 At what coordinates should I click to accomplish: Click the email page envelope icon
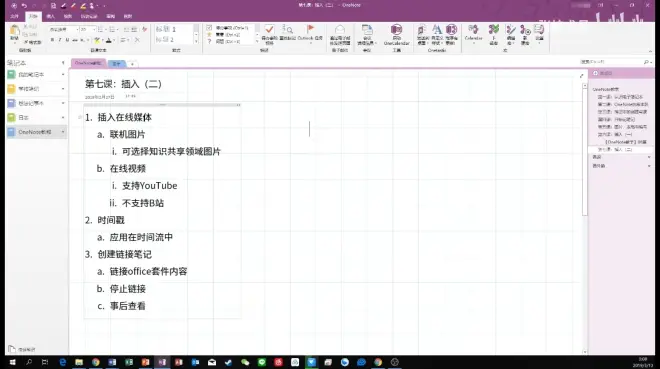point(340,35)
